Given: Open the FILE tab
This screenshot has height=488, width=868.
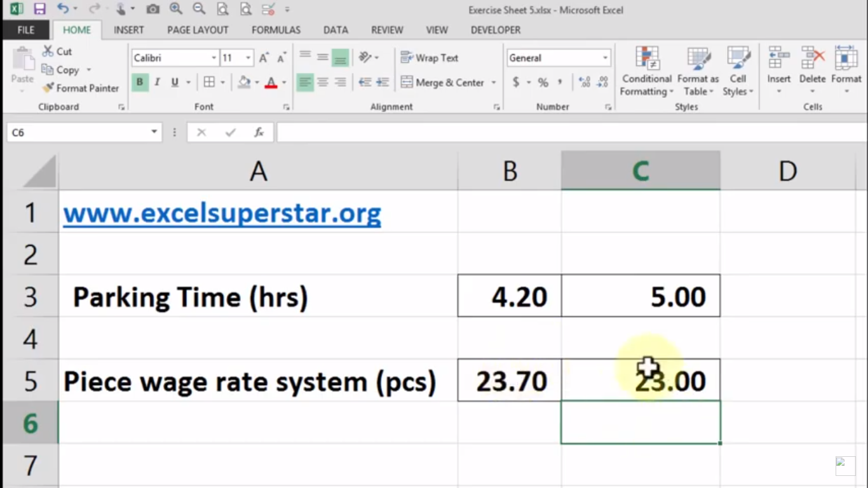Looking at the screenshot, I should pos(26,30).
